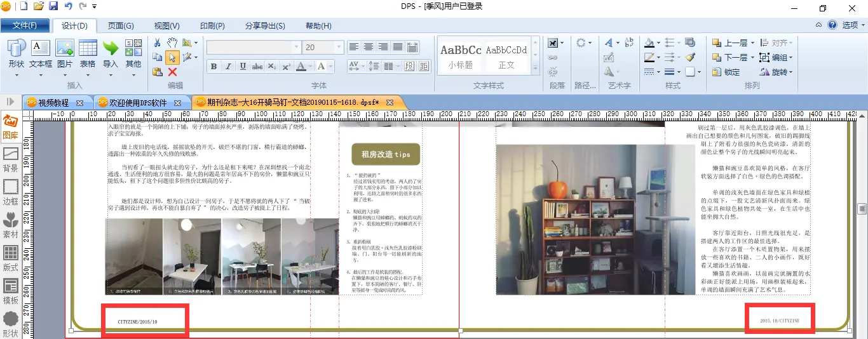Toggle italic text formatting
Screen dimensions: 868x339
[x=228, y=67]
